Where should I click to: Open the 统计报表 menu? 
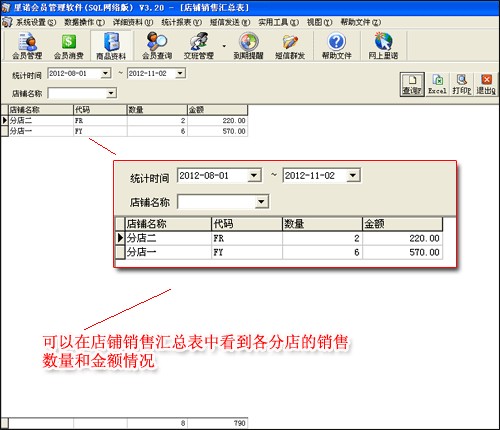click(x=182, y=22)
